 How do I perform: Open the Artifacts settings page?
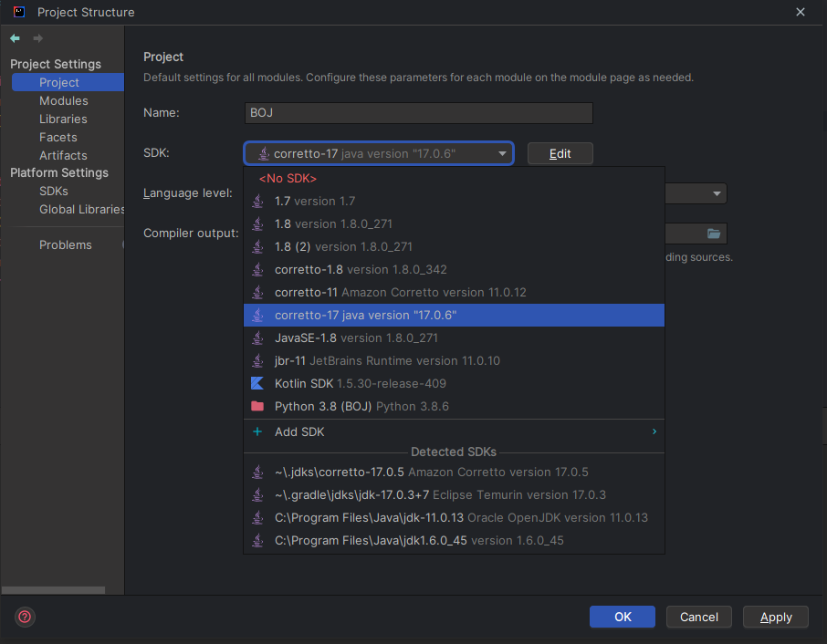tap(63, 155)
